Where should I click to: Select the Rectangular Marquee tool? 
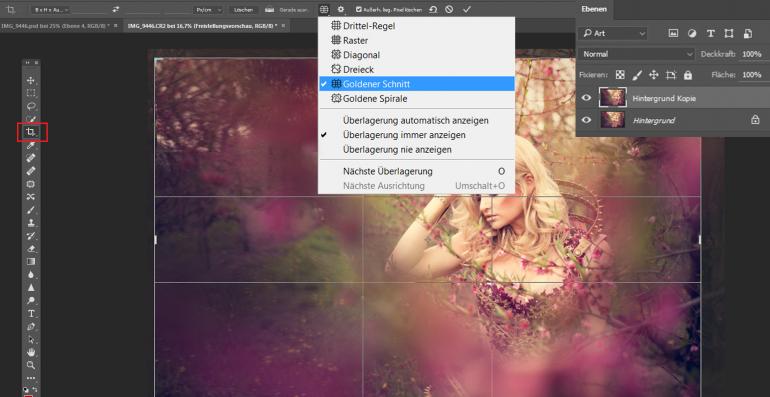pos(31,93)
